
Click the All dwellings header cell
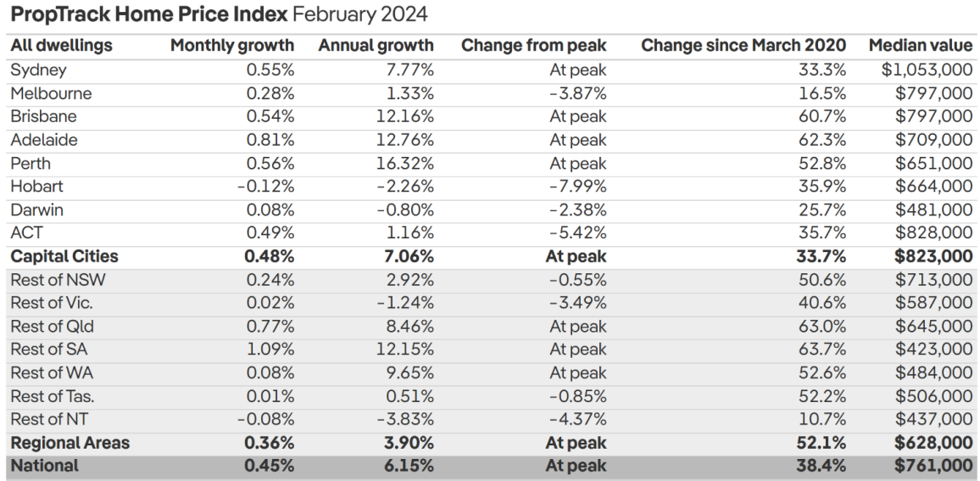[61, 46]
